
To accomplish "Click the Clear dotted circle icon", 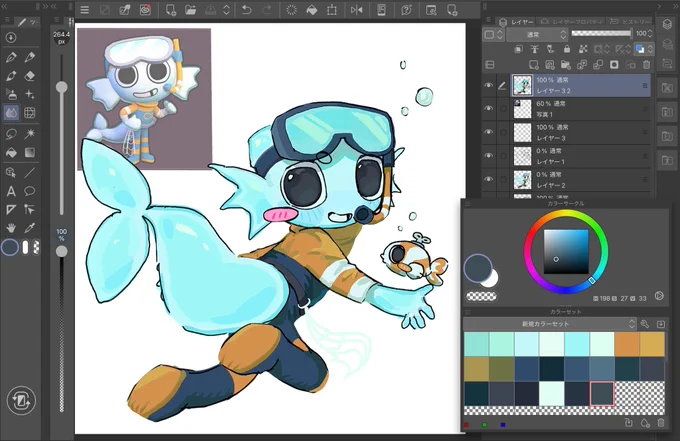I will click(291, 10).
